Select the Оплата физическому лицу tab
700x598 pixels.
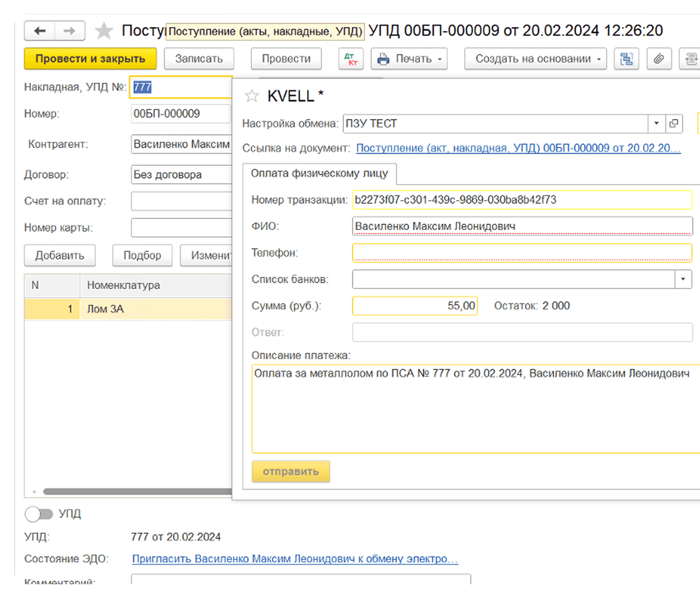click(319, 174)
